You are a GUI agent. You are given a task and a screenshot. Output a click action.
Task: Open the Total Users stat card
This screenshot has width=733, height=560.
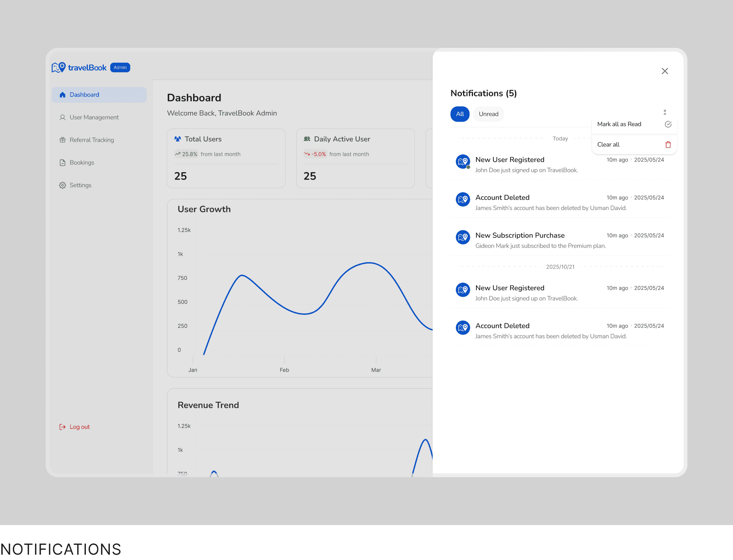coord(226,158)
